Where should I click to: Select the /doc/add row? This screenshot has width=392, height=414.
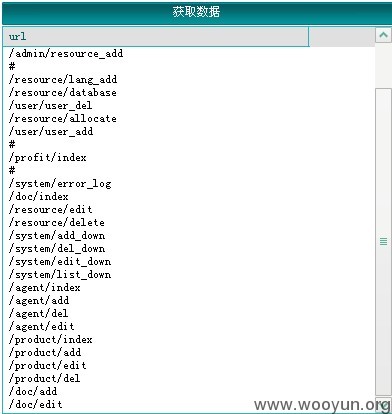coord(33,392)
